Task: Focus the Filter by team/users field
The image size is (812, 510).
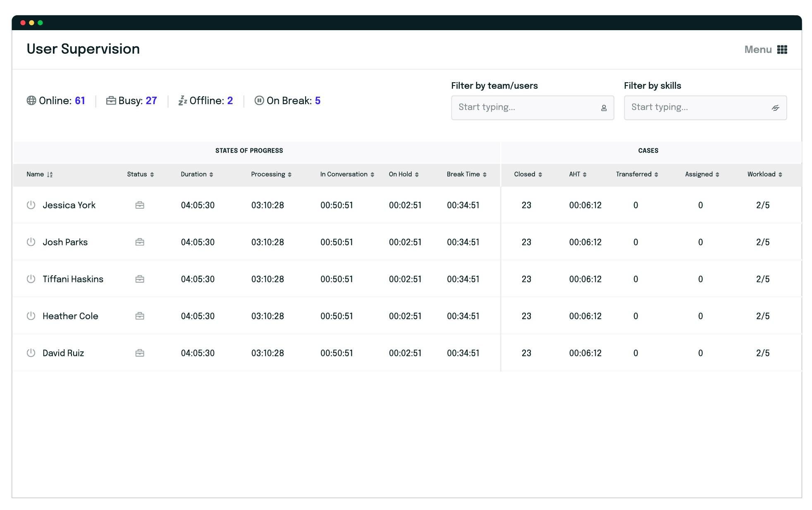Action: pos(533,108)
